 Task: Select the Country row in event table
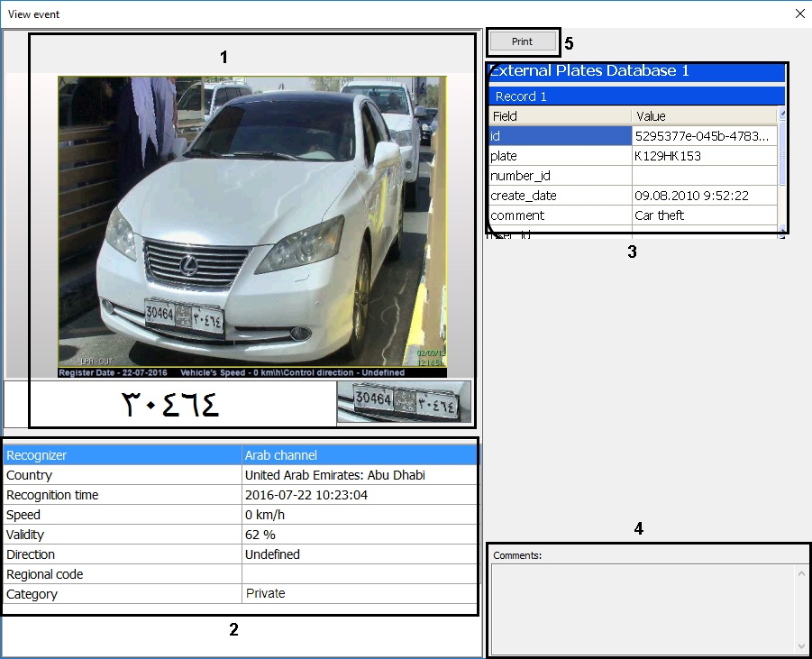(x=123, y=475)
